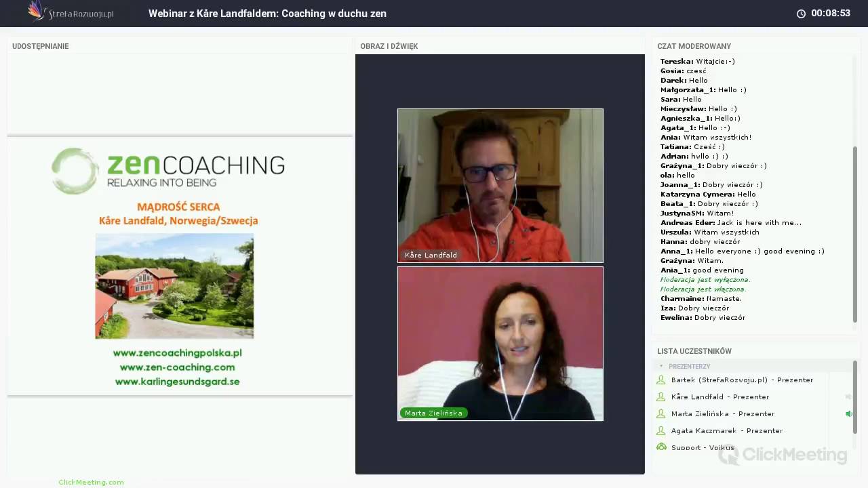
Task: Click the 00:08:53 elapsed timer
Action: coord(830,14)
